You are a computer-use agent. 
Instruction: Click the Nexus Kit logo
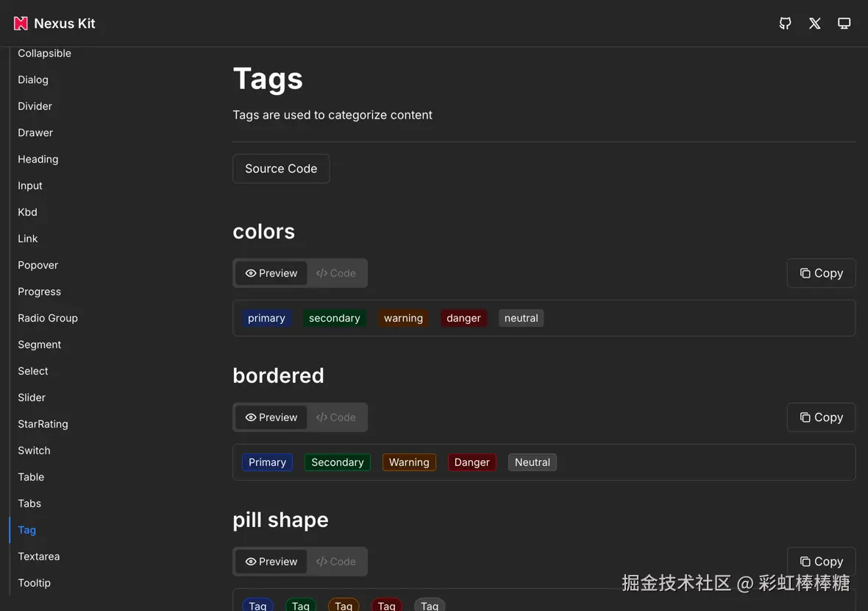54,24
